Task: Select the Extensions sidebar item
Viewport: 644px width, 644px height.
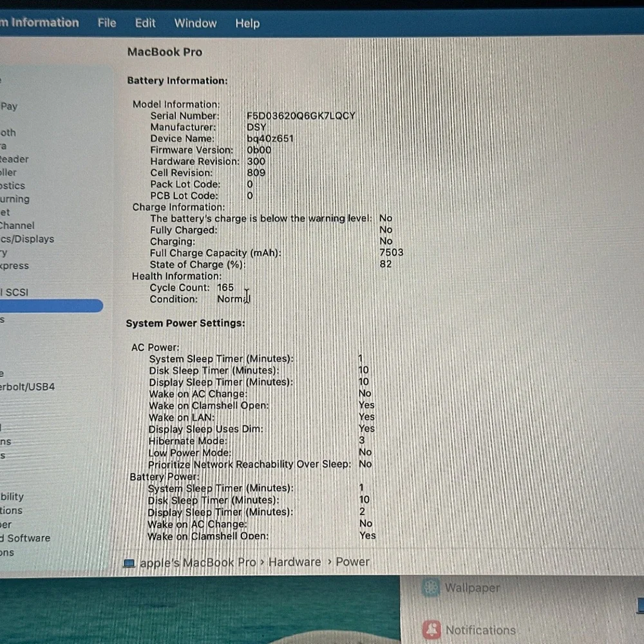Action: pyautogui.click(x=7, y=553)
